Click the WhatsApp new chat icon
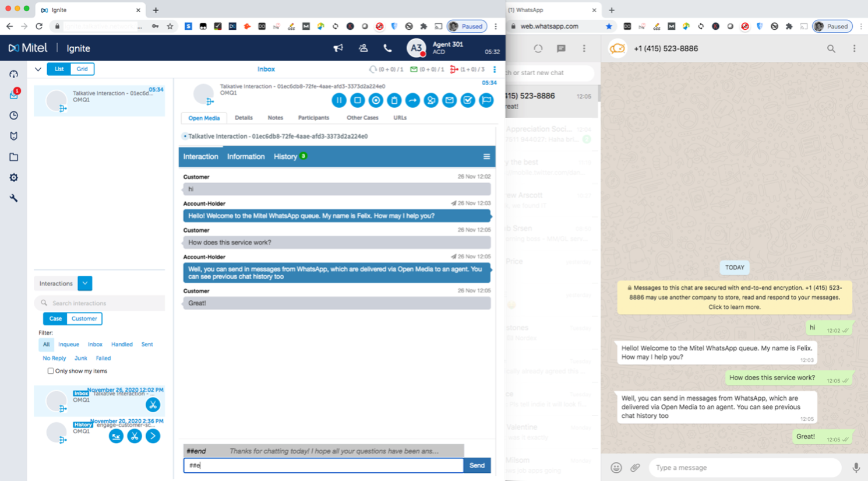This screenshot has height=481, width=868. [x=561, y=49]
